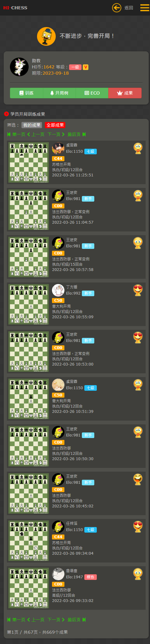
Task: Jump to top 最后页 last page link
Action: 77,134
